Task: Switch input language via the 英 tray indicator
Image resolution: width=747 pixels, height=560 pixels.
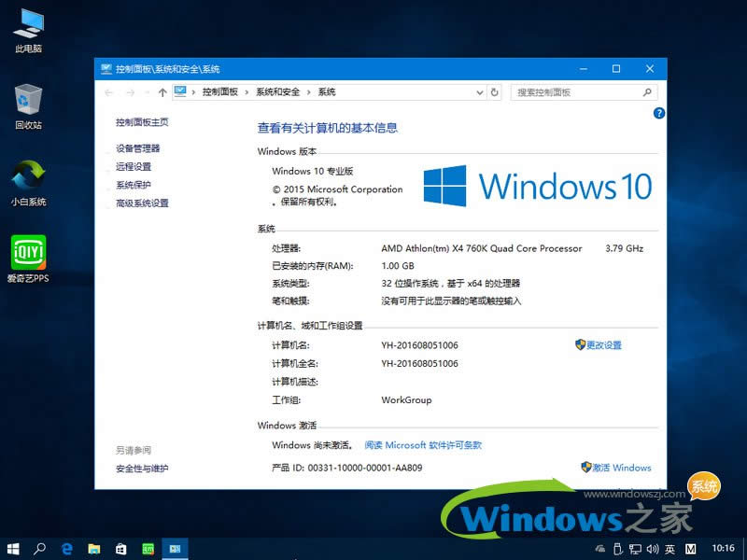Action: pos(670,550)
